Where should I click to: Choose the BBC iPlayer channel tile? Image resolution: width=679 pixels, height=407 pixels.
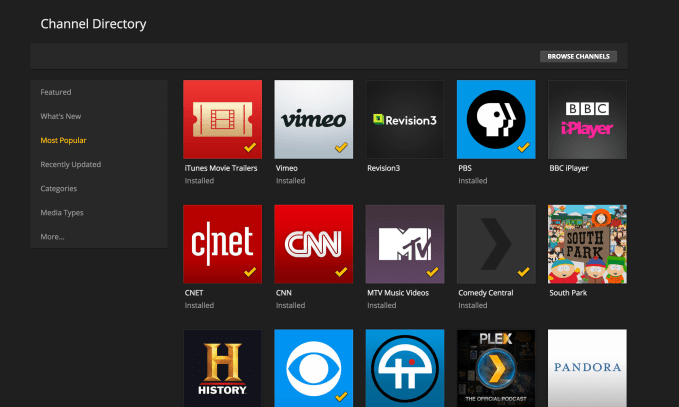click(587, 120)
